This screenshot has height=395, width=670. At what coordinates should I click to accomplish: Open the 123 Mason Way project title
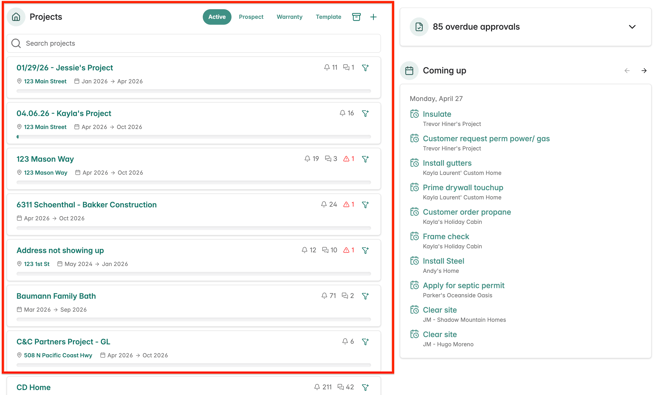(x=45, y=159)
